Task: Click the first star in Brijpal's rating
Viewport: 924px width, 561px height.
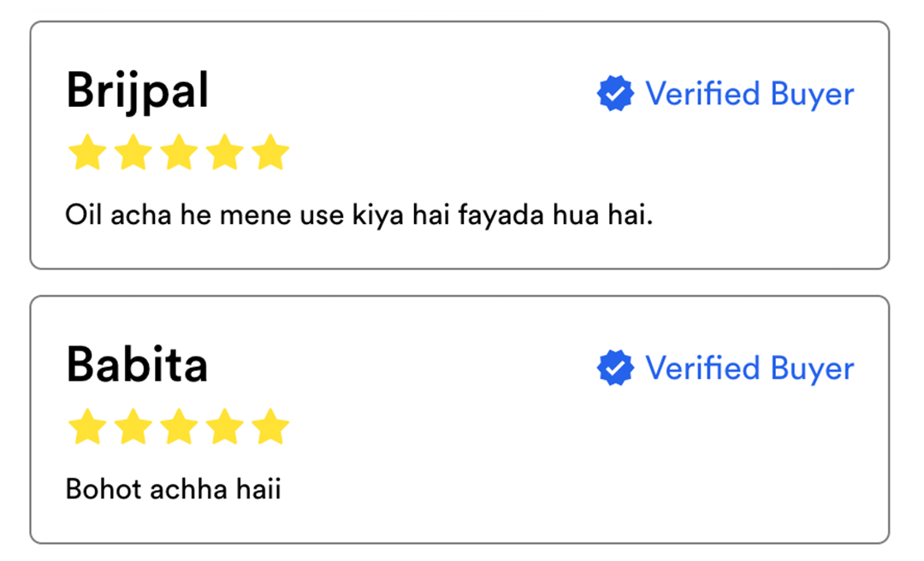Action: 86,152
